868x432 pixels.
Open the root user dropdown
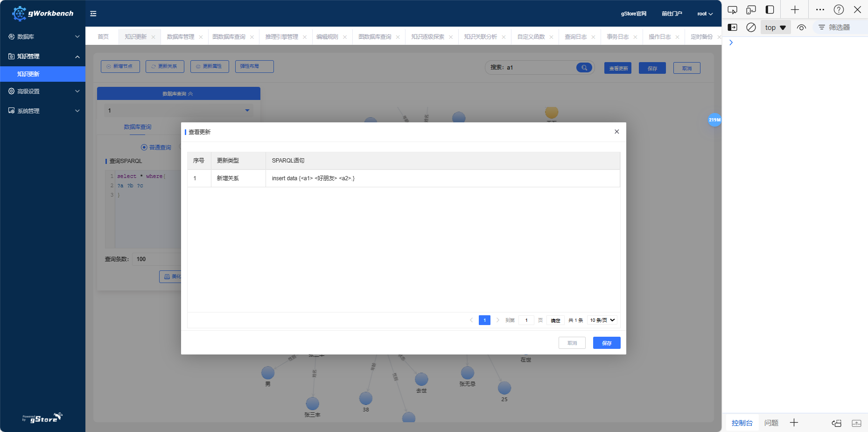(705, 14)
